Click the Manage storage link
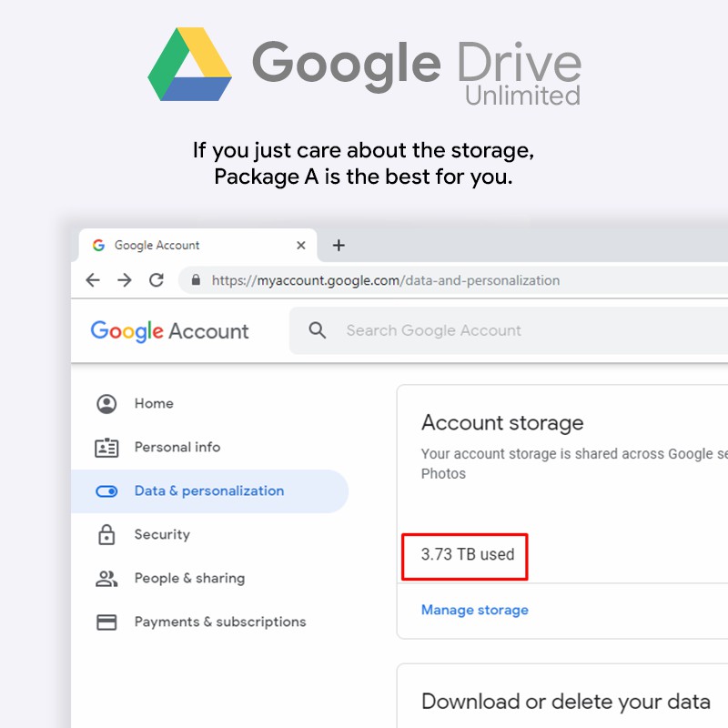This screenshot has width=728, height=728. pos(474,610)
